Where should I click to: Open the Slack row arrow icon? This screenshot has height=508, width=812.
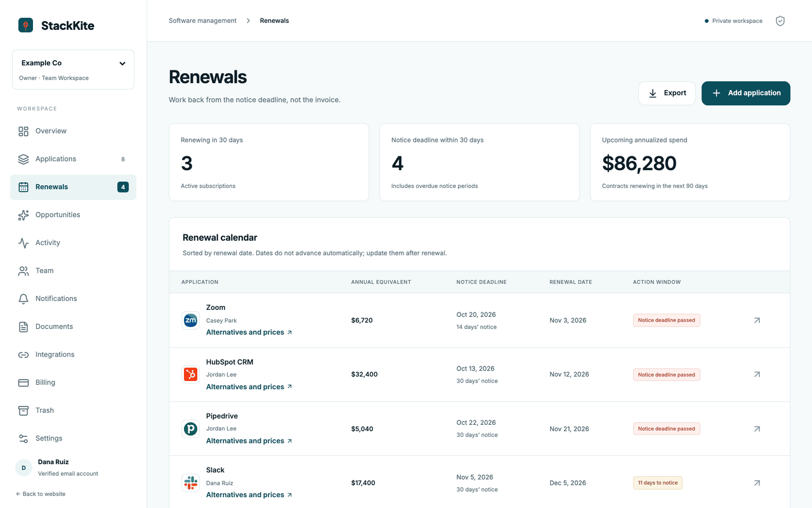pos(757,483)
